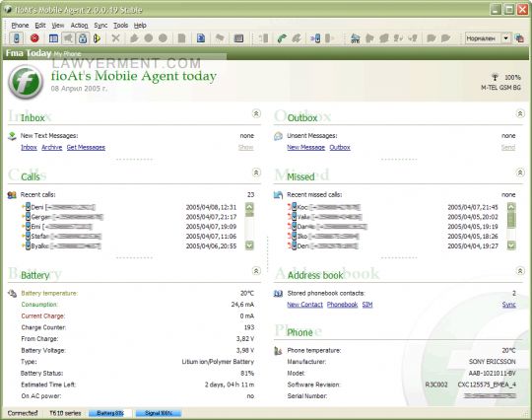Click the missed calls list down arrow
This screenshot has width=532, height=420.
click(511, 245)
